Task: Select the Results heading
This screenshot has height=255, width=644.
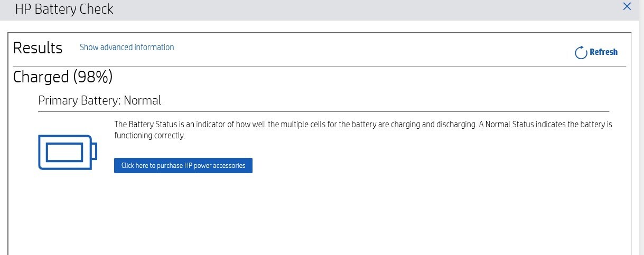Action: pyautogui.click(x=38, y=48)
